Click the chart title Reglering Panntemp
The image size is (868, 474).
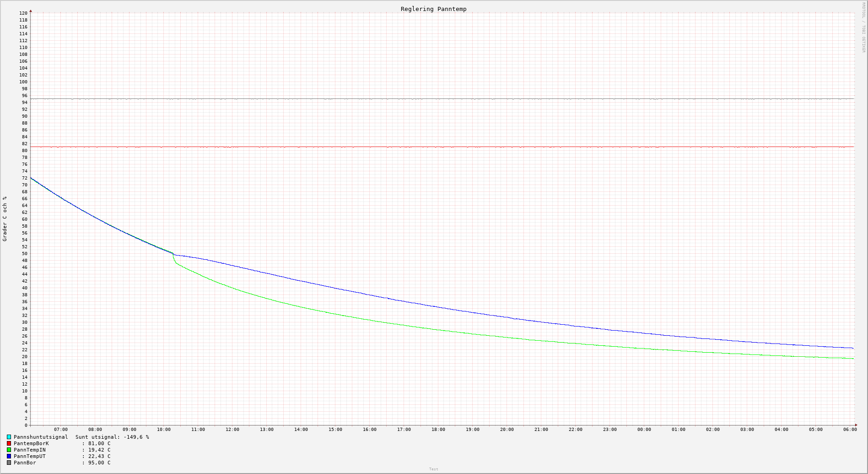[x=433, y=9]
